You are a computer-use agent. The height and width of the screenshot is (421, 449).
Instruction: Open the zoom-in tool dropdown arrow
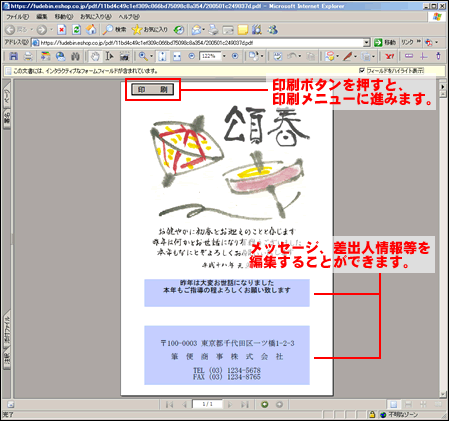(151, 56)
